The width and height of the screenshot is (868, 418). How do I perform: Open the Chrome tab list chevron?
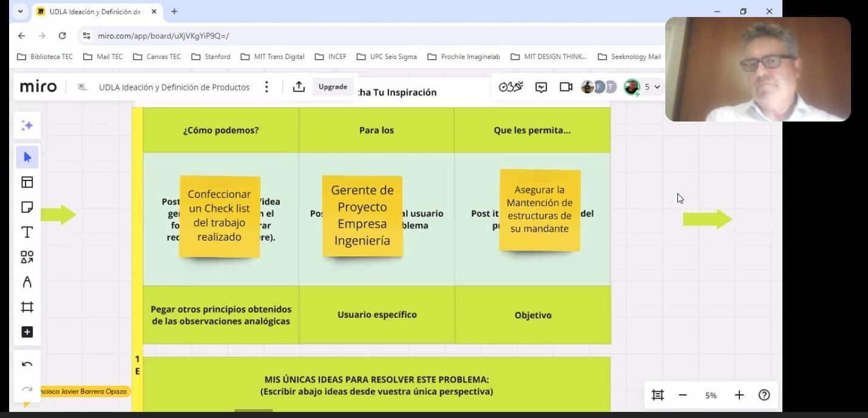click(x=20, y=12)
